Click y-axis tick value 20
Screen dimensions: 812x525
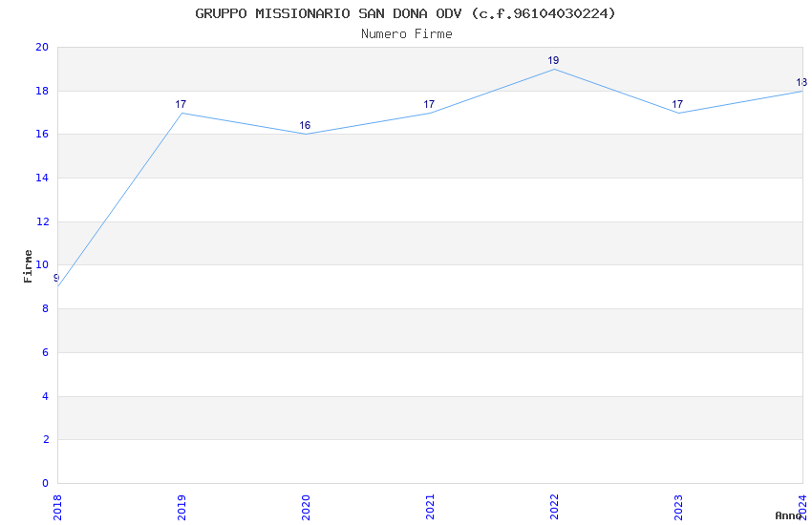pyautogui.click(x=42, y=47)
